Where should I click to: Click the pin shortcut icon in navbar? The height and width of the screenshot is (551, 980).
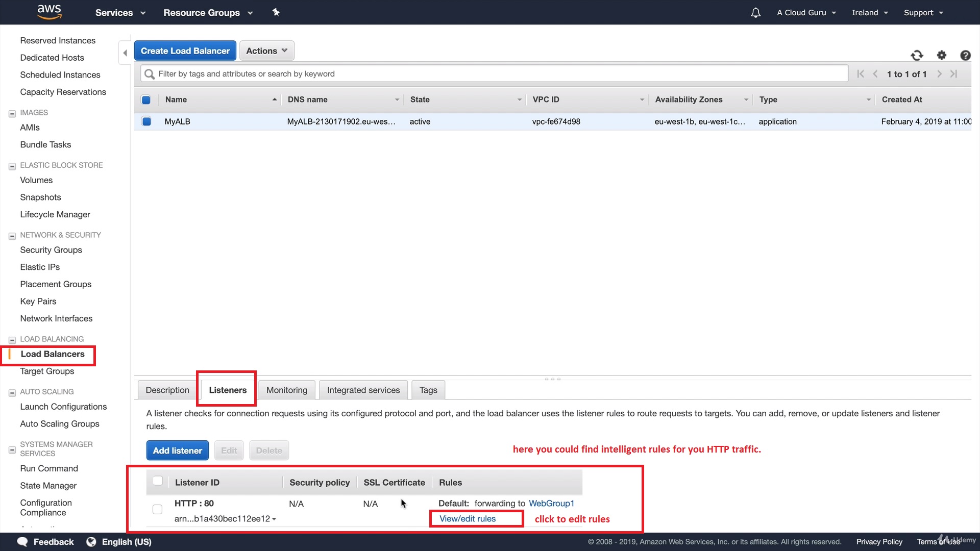pyautogui.click(x=276, y=12)
